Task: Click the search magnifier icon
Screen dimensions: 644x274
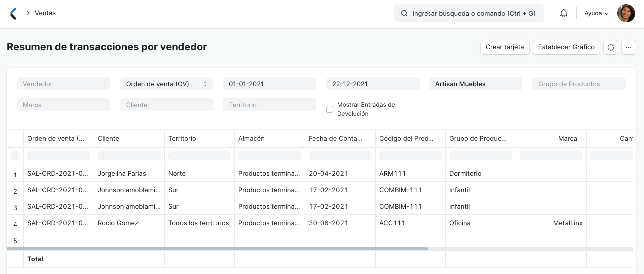Action: click(404, 14)
